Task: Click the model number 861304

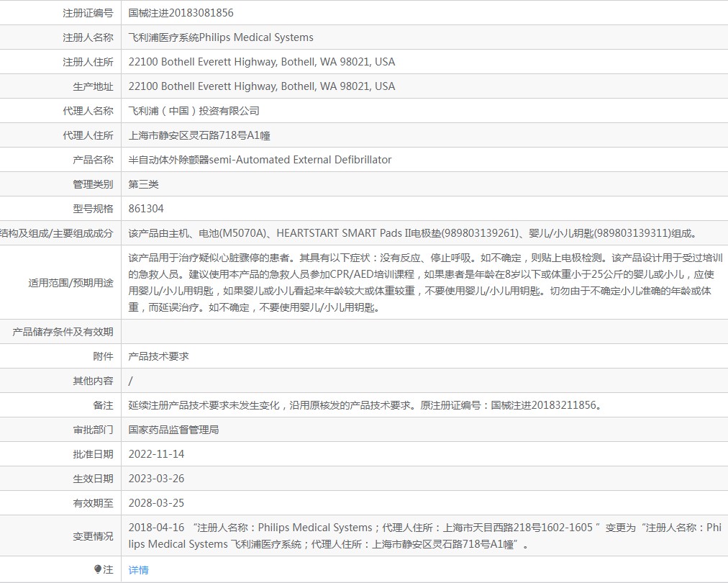Action: [146, 209]
